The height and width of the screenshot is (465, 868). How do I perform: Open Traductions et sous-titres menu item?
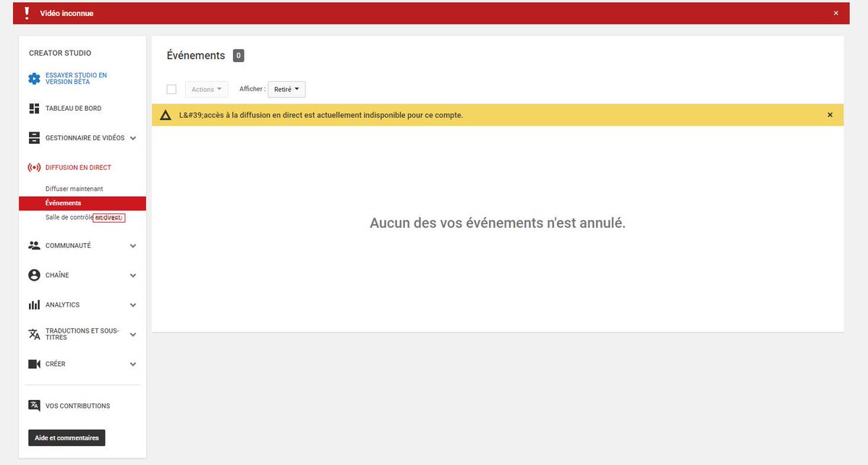(x=82, y=334)
